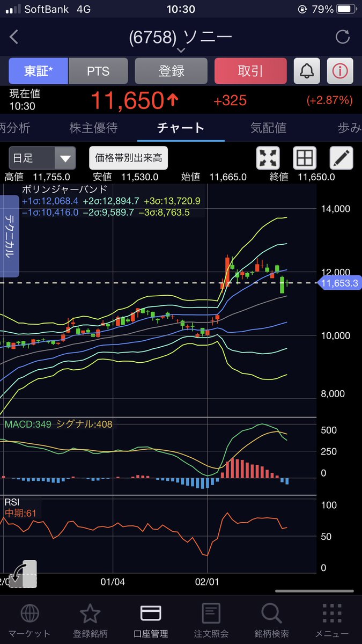Open the マーケット globe icon
This screenshot has width=362, height=644.
pyautogui.click(x=29, y=613)
